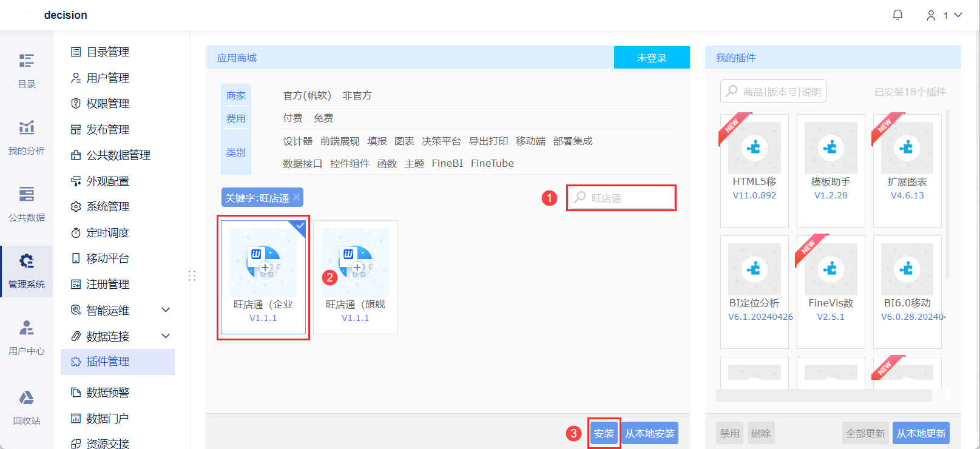Select 部署集成 category
The height and width of the screenshot is (449, 980).
pyautogui.click(x=573, y=141)
